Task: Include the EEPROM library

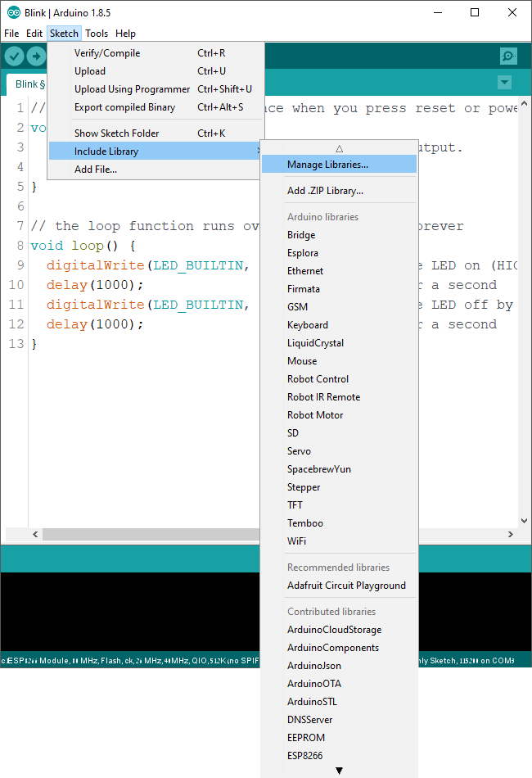Action: tap(339, 738)
